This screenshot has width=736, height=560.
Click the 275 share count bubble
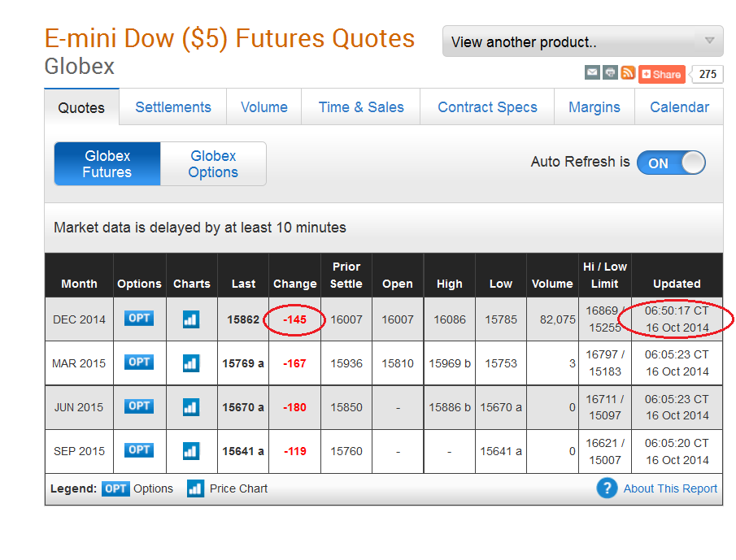(x=708, y=74)
